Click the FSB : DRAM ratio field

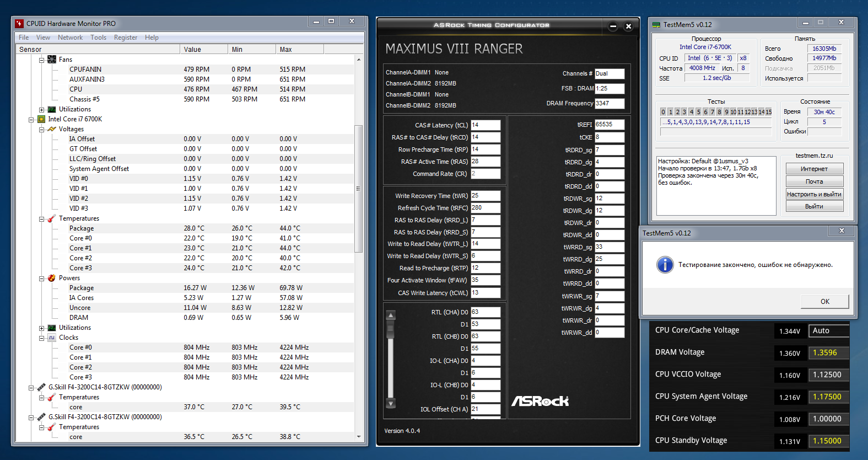pyautogui.click(x=609, y=88)
